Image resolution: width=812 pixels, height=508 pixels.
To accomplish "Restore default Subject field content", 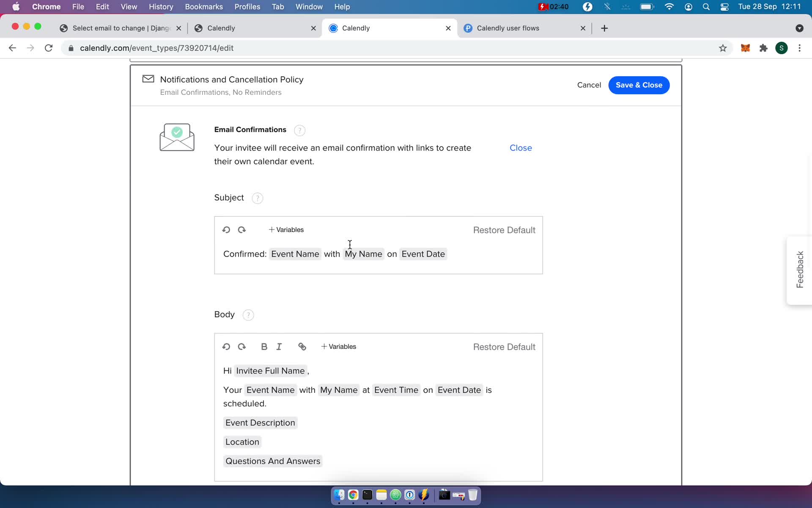I will pos(504,230).
